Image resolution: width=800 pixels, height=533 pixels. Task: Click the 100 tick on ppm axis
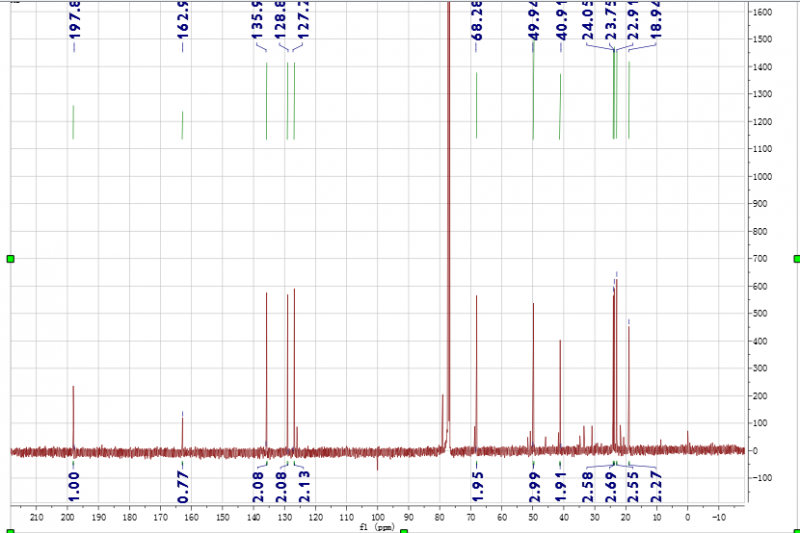378,517
